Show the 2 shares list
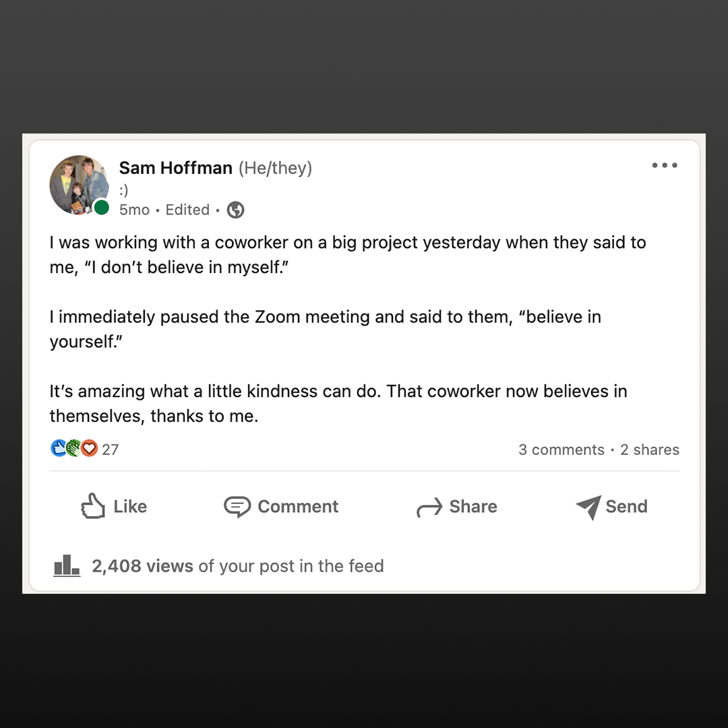 pos(649,450)
